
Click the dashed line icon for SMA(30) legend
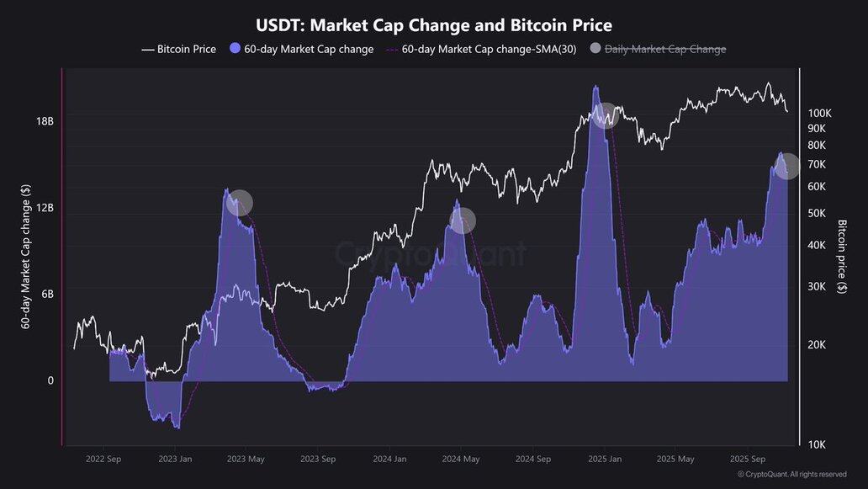[391, 50]
